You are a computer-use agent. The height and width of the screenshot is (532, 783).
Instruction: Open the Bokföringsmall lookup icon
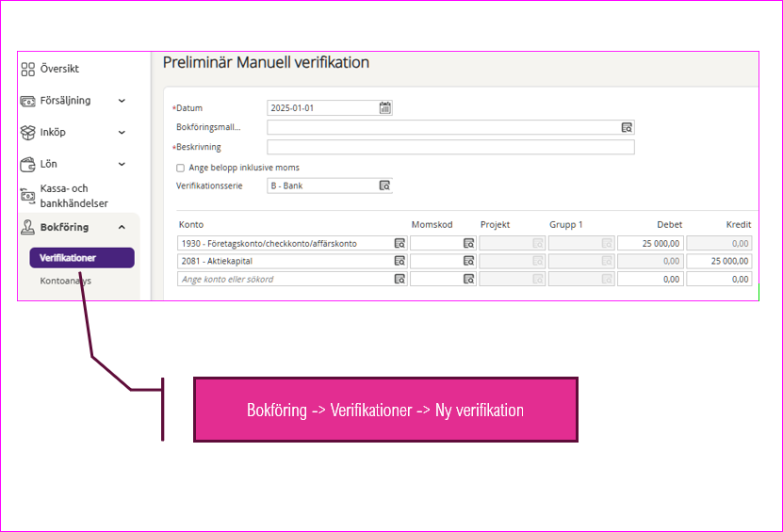click(x=627, y=128)
